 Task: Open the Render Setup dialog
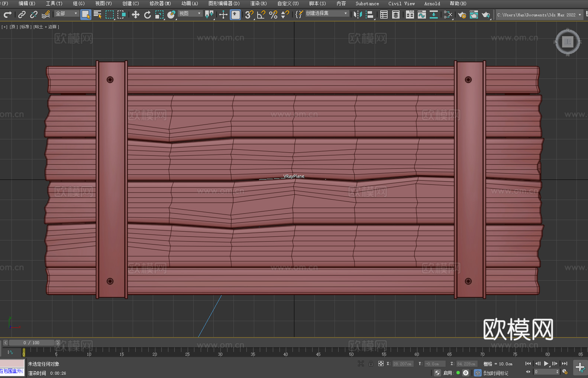point(462,14)
